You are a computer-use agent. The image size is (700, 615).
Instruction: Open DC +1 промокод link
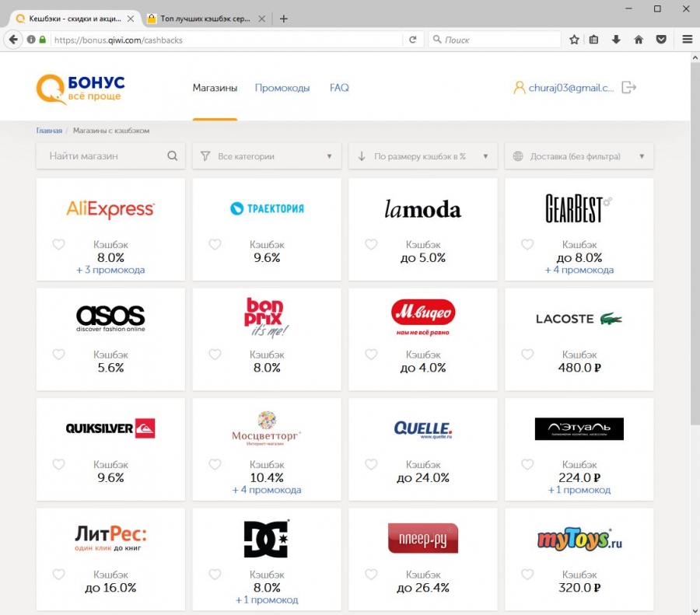pyautogui.click(x=267, y=599)
